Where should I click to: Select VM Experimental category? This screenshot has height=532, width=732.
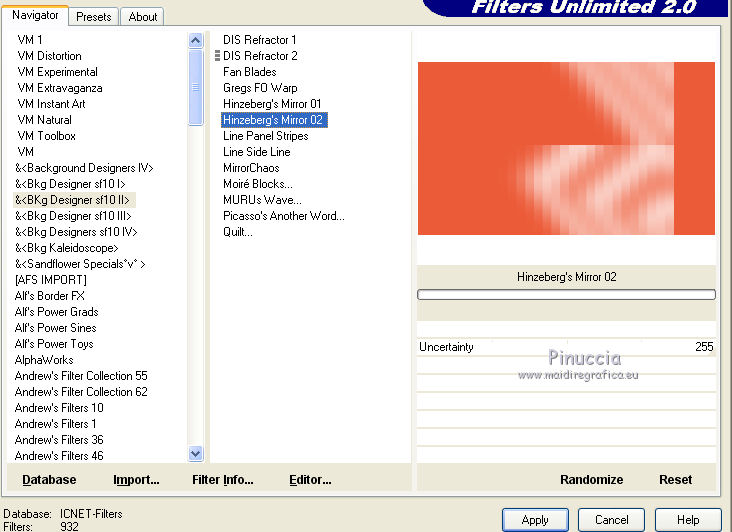click(57, 72)
